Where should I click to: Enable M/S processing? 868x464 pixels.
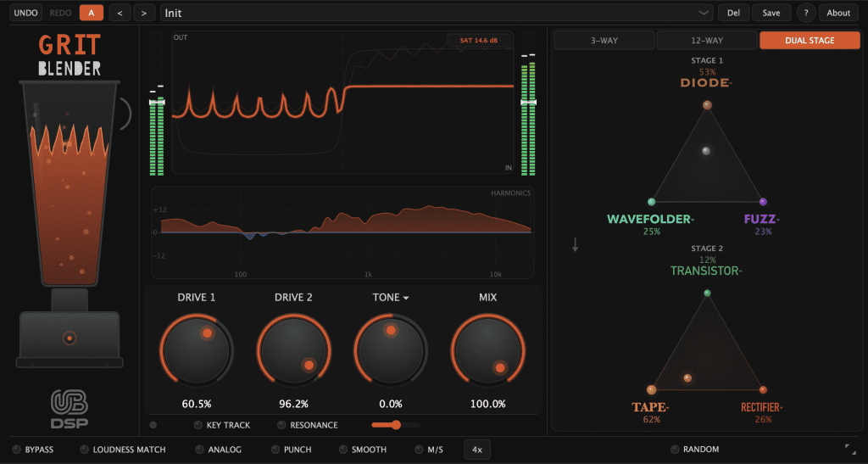pyautogui.click(x=429, y=449)
